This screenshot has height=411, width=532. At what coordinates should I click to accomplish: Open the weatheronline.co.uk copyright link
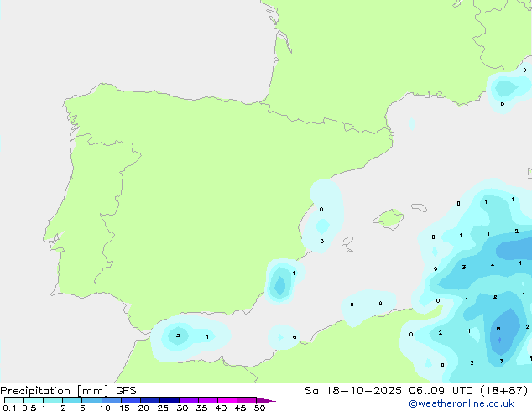pos(462,403)
